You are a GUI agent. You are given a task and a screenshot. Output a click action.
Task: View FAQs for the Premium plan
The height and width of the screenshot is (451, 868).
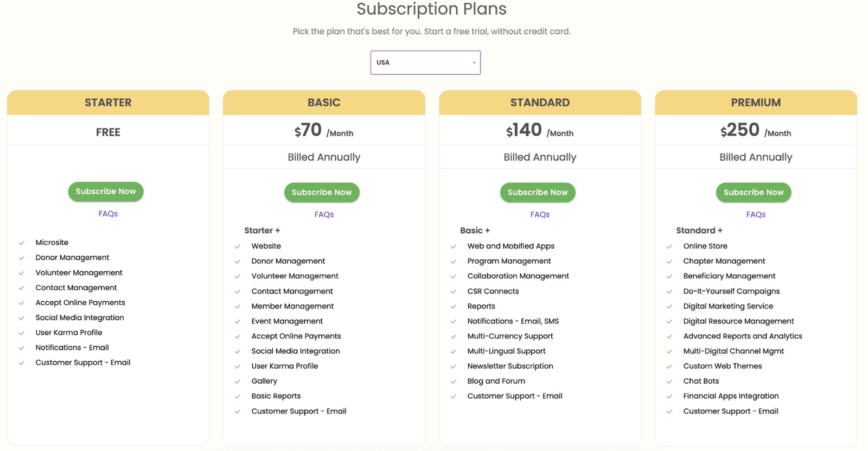point(756,215)
